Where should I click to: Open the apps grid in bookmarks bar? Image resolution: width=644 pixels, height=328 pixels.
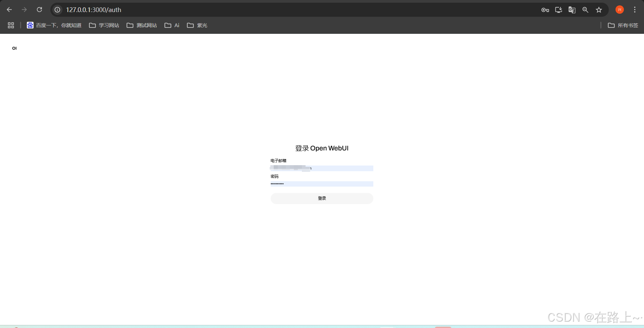(x=11, y=25)
